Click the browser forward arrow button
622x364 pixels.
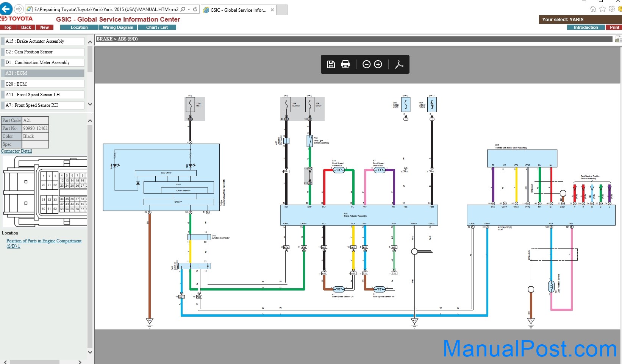pos(19,9)
